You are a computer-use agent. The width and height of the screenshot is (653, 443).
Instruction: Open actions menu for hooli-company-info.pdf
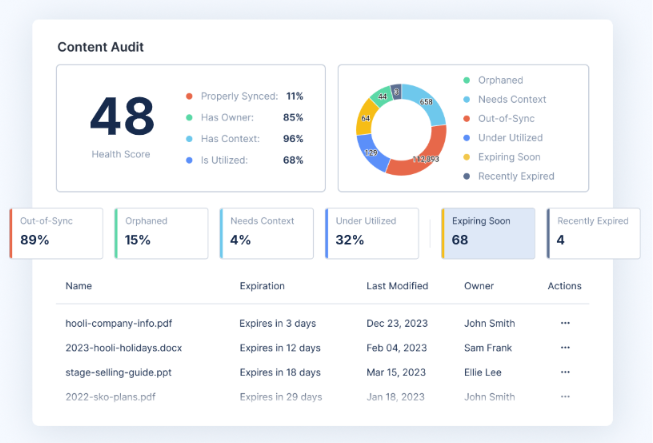click(565, 323)
